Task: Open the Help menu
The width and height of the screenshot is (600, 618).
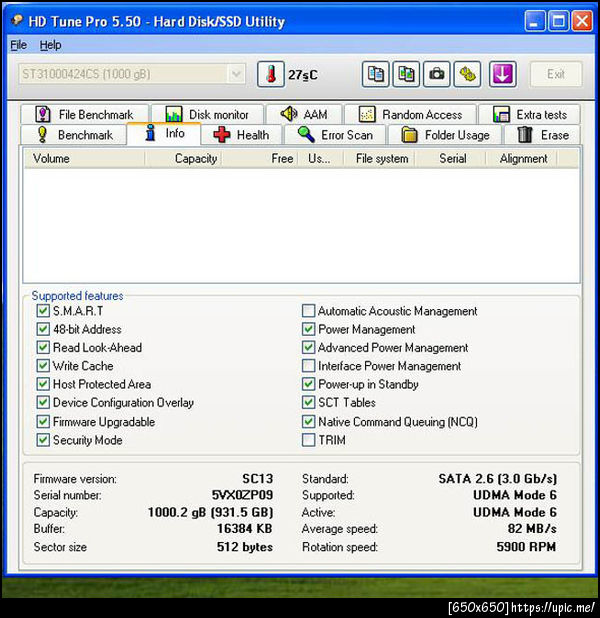Action: click(x=50, y=45)
